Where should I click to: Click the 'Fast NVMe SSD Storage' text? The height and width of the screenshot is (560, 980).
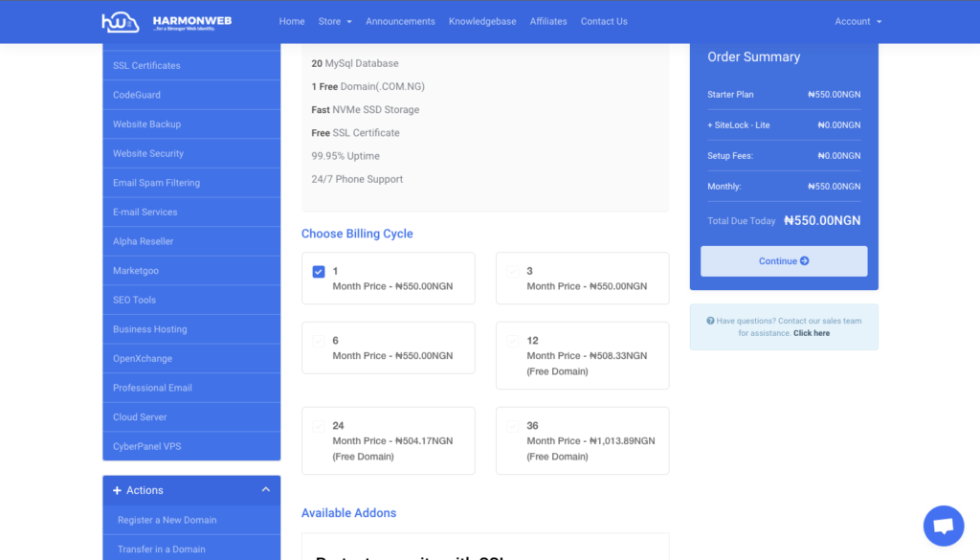pos(366,110)
